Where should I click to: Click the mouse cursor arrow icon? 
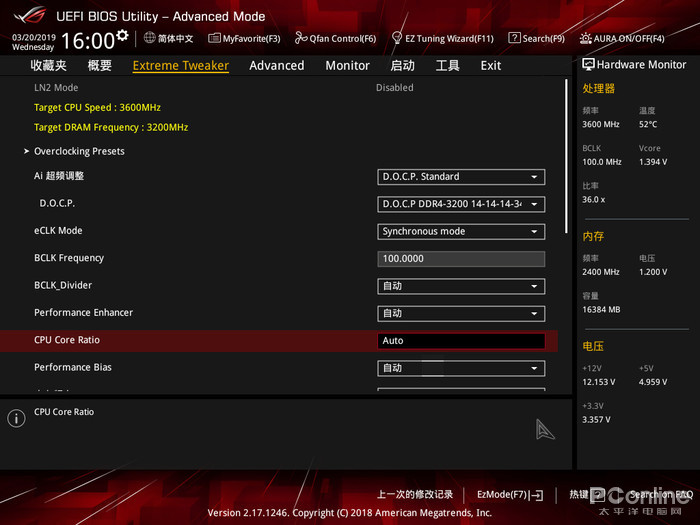545,429
